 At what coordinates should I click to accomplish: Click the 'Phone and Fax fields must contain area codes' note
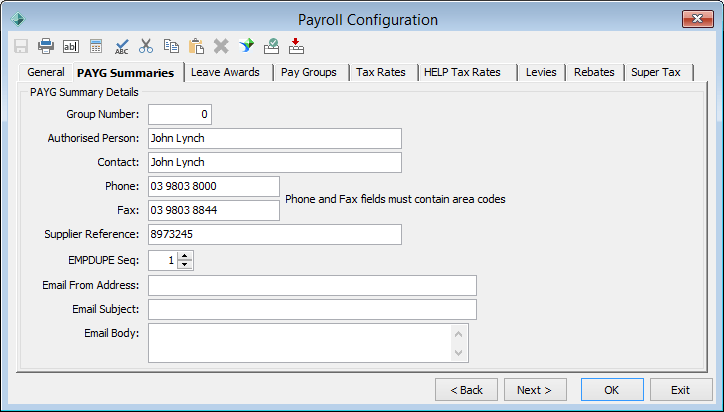(395, 199)
